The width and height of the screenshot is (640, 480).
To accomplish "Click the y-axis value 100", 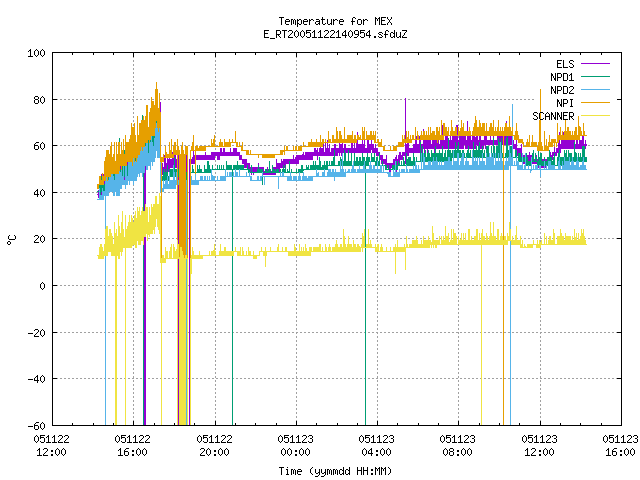I will [36, 53].
